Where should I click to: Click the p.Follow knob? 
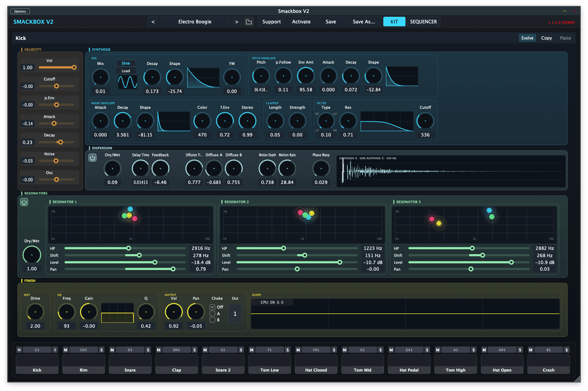point(283,76)
